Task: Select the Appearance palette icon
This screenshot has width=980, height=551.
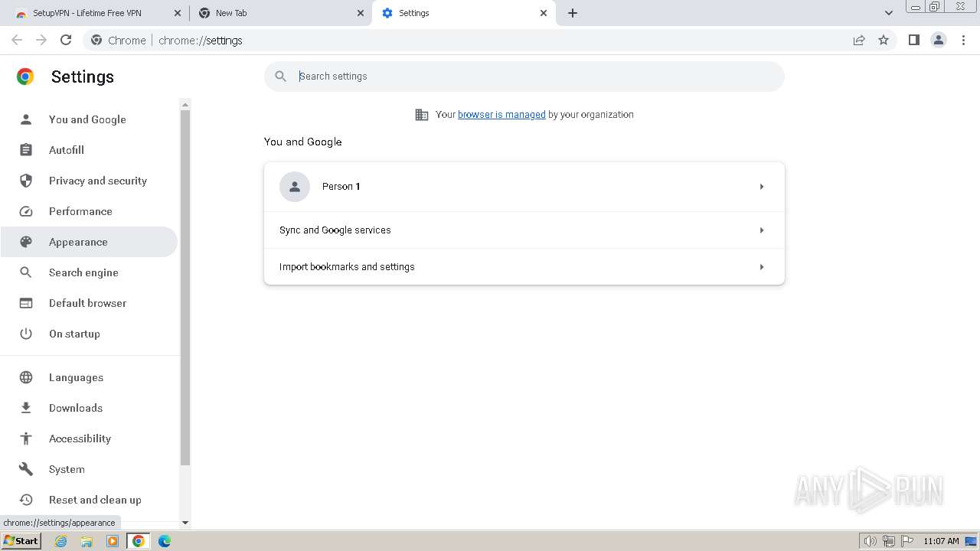Action: (x=26, y=242)
